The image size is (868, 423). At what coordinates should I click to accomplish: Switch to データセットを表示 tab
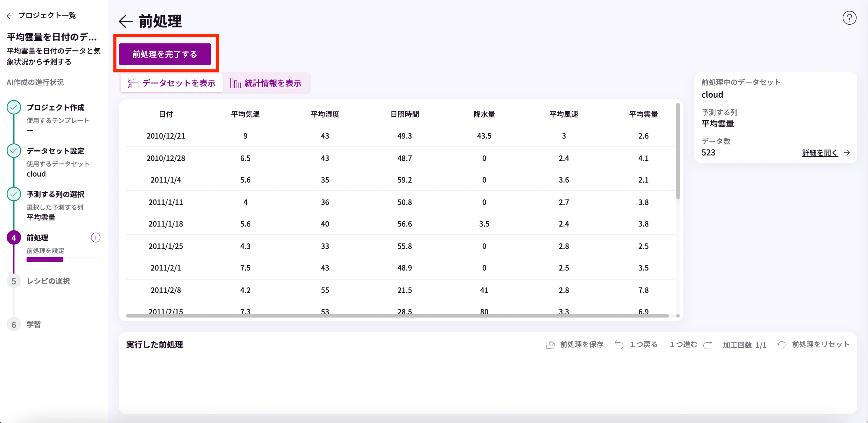tap(172, 83)
